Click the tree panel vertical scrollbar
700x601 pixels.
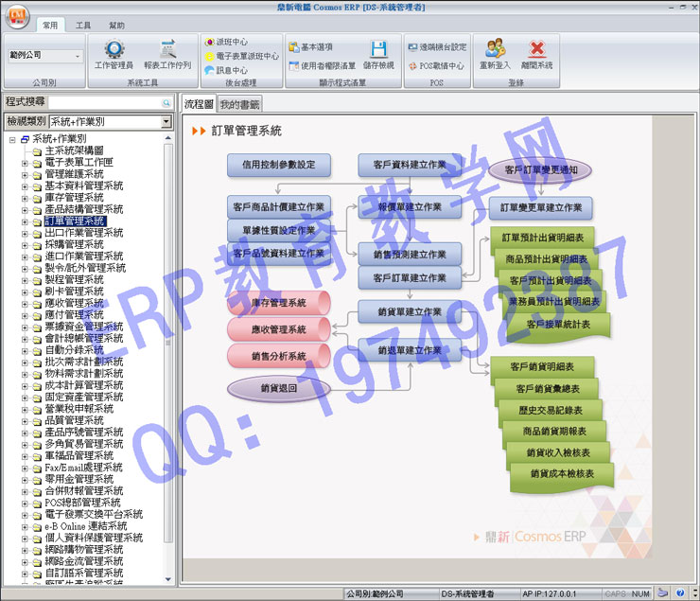(167, 343)
